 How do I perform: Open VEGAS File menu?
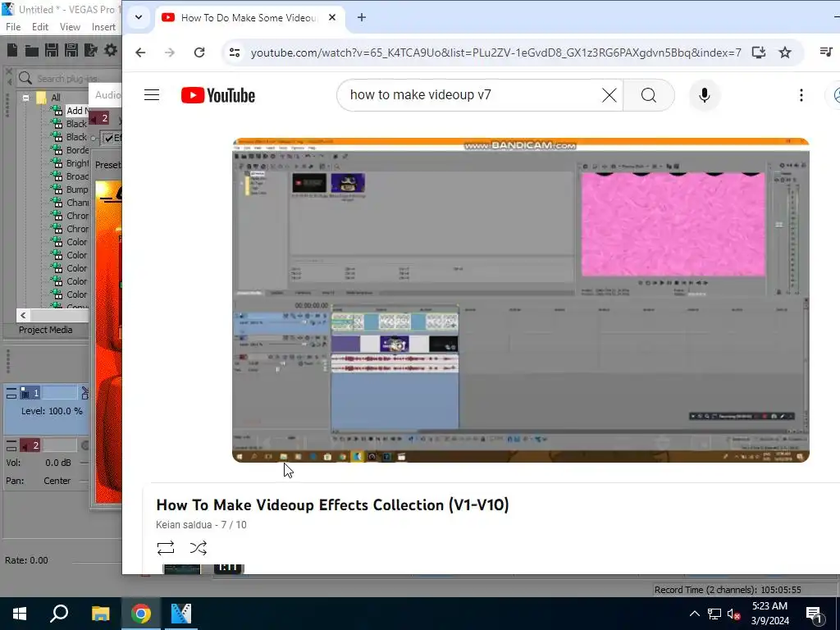[13, 27]
